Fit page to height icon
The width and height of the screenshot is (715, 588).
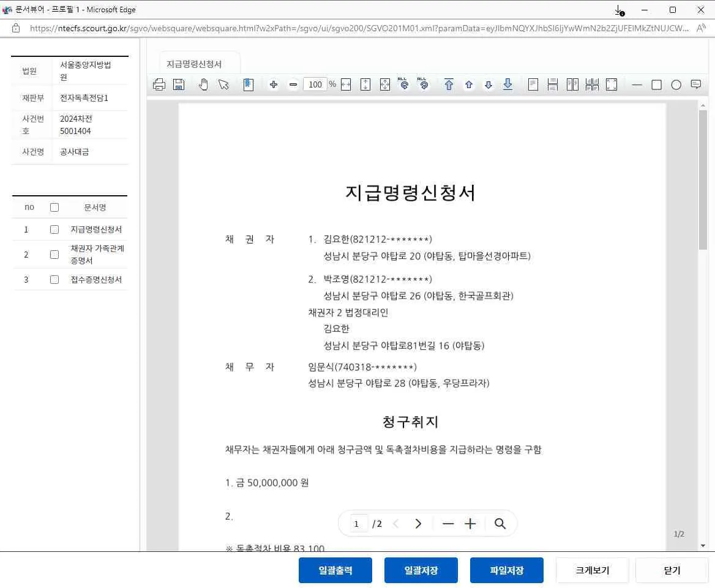click(365, 84)
